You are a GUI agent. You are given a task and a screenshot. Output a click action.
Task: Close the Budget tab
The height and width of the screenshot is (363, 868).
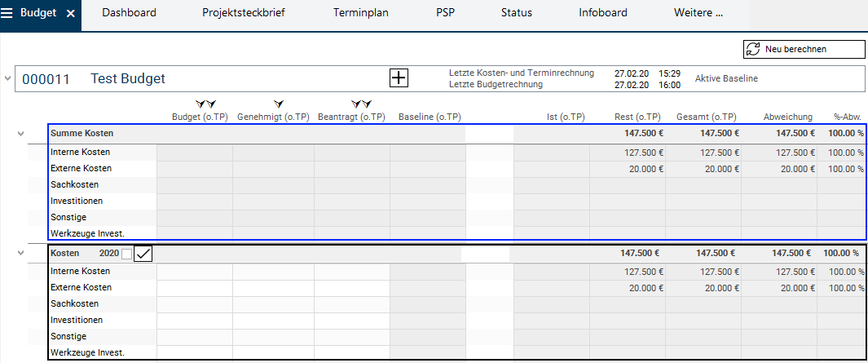pyautogui.click(x=70, y=14)
